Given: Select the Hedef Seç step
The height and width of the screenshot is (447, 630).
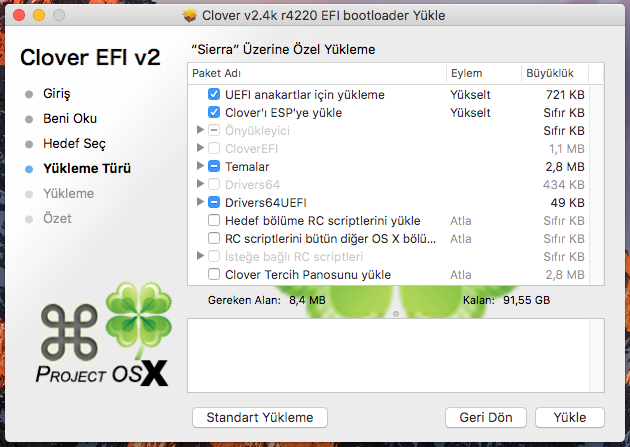Looking at the screenshot, I should click(74, 143).
